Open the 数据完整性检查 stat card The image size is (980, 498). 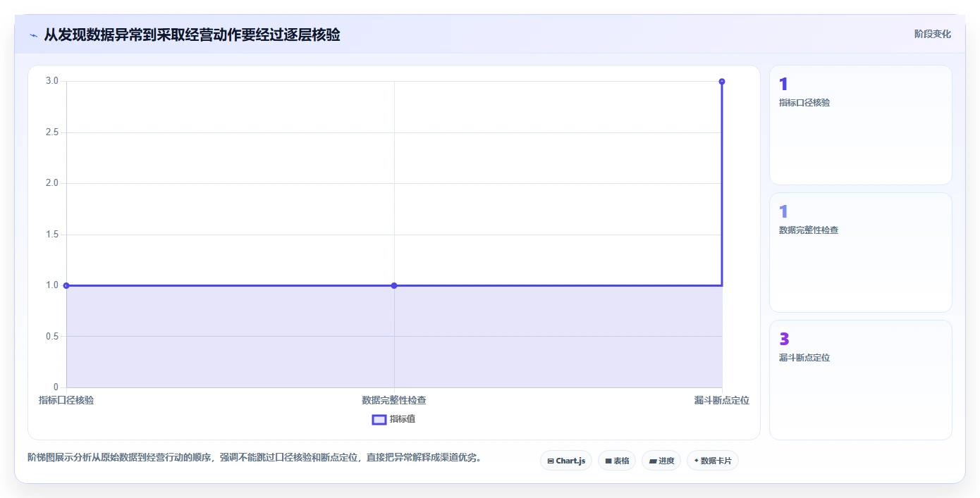coord(861,252)
